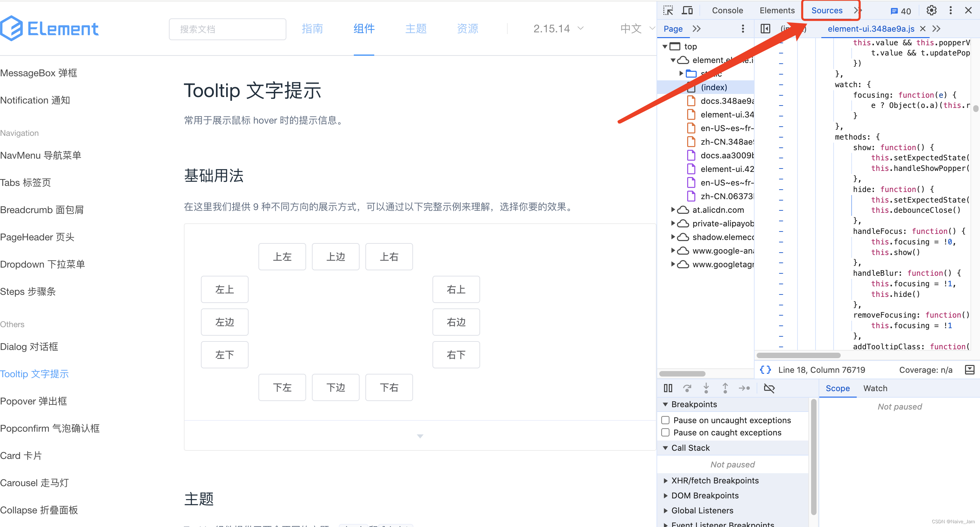Screen dimensions: 980x527
Task: Toggle the device toolbar icon
Action: [x=687, y=10]
